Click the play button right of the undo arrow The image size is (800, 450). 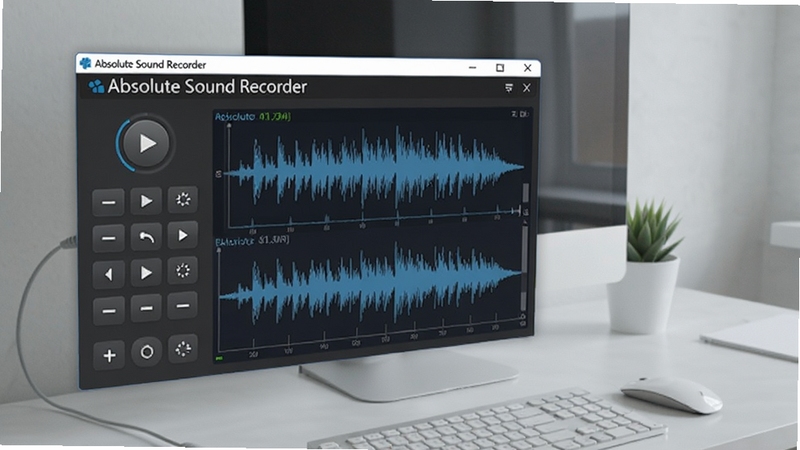183,235
